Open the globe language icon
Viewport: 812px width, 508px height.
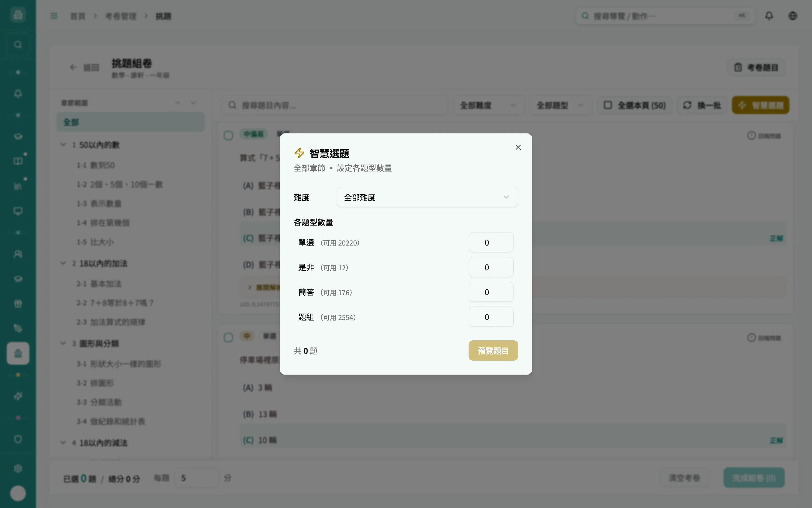tap(793, 16)
